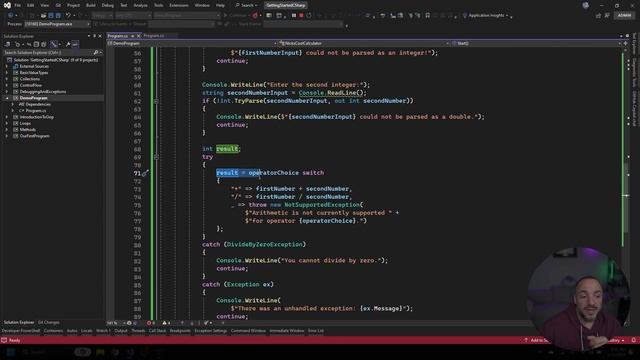
Task: Open the Git menu
Action: tap(58, 5)
